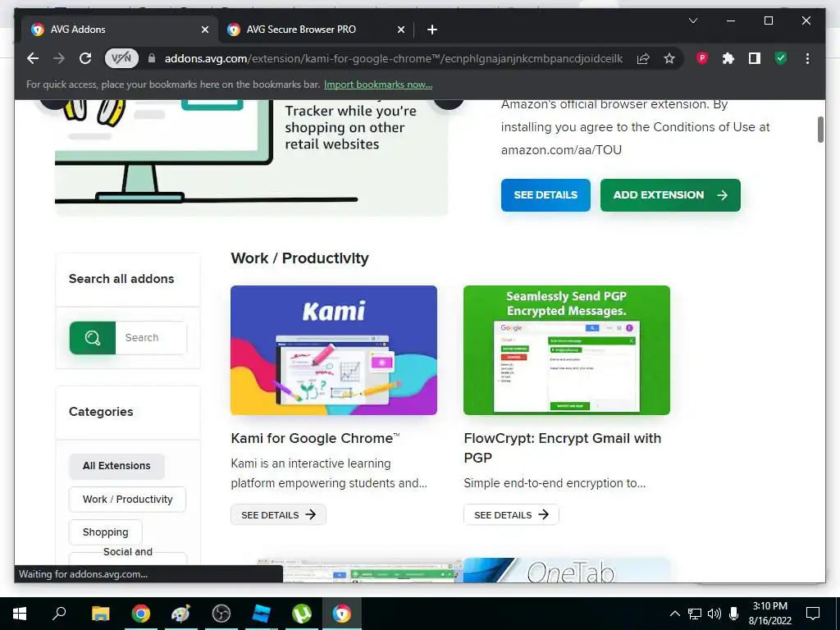This screenshot has height=630, width=840.
Task: Open the taskbar clock and date
Action: (769, 614)
